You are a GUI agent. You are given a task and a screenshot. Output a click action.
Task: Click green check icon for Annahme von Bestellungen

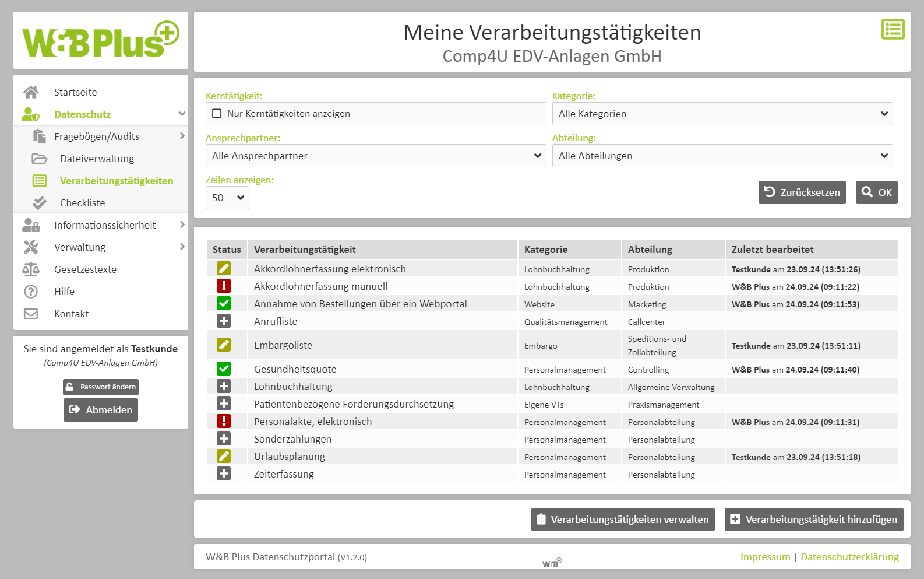coord(224,303)
